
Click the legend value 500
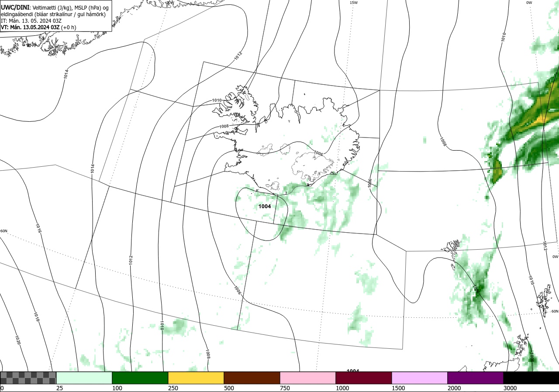[x=229, y=388]
